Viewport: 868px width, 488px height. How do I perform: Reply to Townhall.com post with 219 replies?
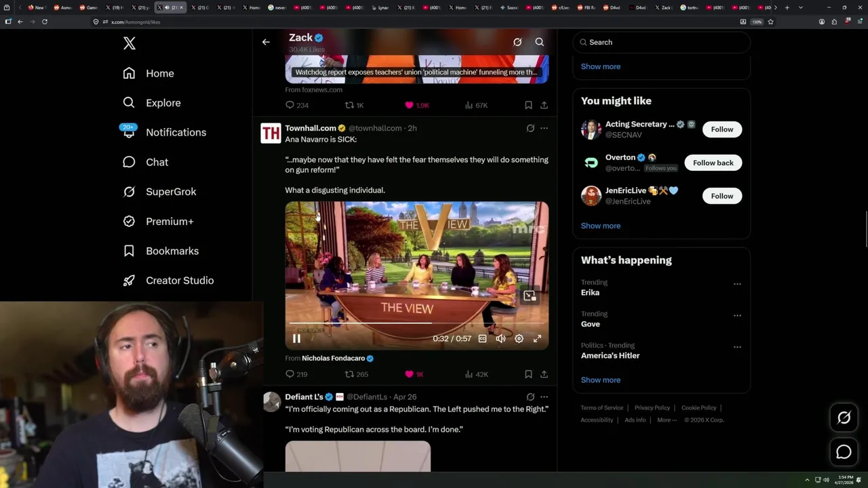click(x=296, y=374)
